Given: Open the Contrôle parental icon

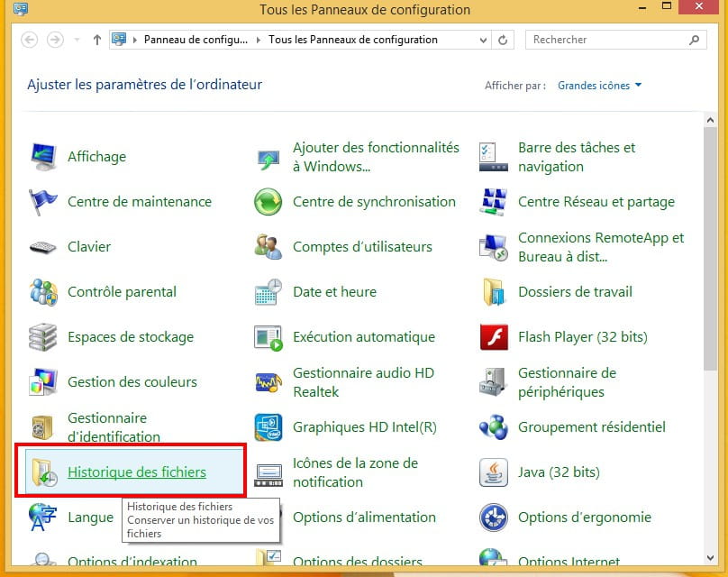Looking at the screenshot, I should coord(43,292).
